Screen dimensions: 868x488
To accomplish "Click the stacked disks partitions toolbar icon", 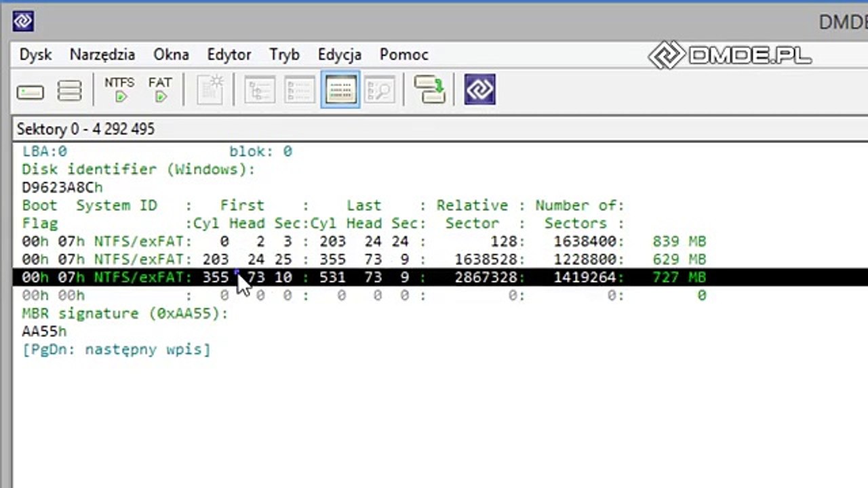I will tap(69, 91).
